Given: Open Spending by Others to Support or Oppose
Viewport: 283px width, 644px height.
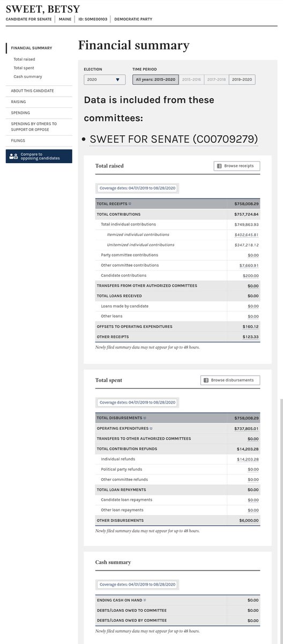Looking at the screenshot, I should coord(33,127).
